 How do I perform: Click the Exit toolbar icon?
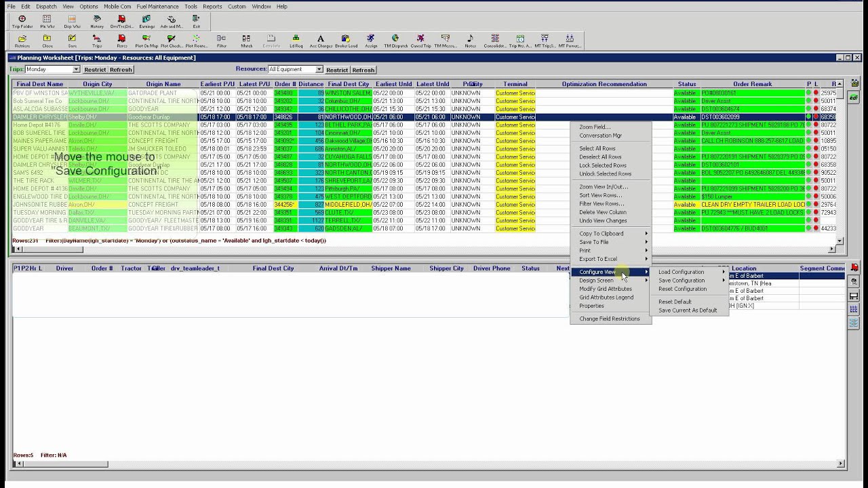tap(196, 22)
